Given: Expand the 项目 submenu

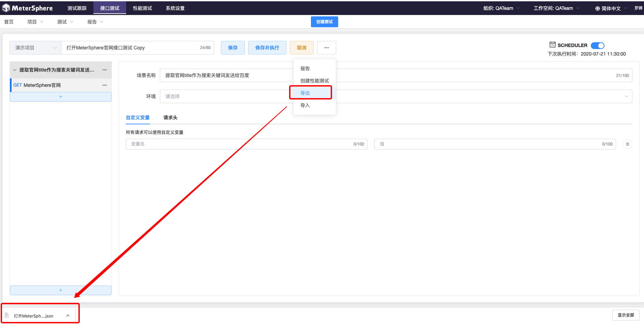Looking at the screenshot, I should [x=35, y=22].
